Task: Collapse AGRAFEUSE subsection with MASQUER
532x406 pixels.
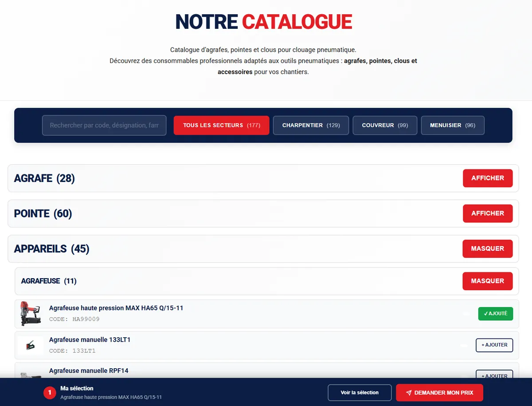Action: click(x=488, y=281)
